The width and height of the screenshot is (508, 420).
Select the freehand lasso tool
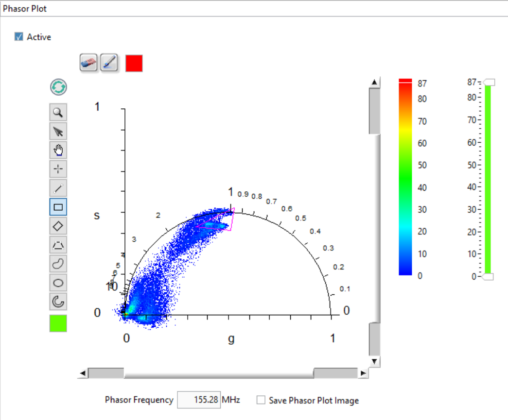pos(58,264)
